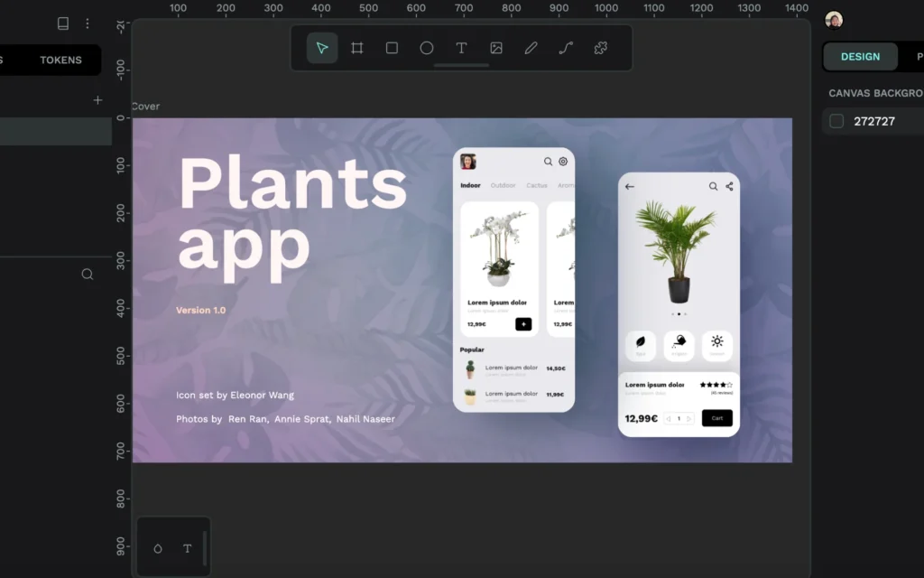This screenshot has height=578, width=924.
Task: Open the three-dot main menu
Action: tap(88, 23)
